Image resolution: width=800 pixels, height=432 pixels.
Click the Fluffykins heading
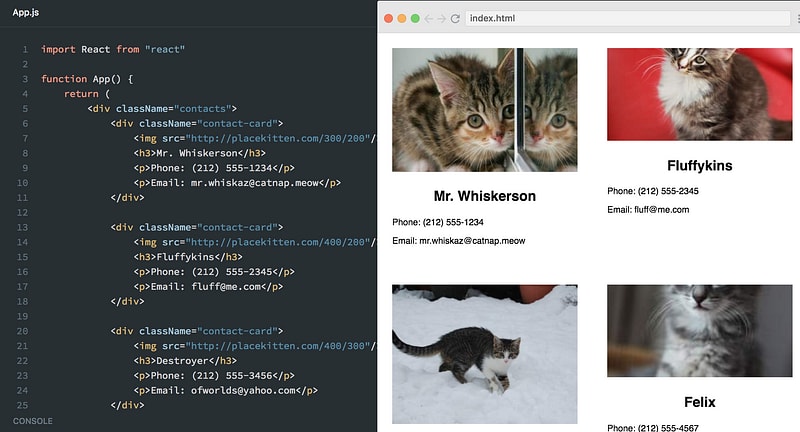click(699, 165)
